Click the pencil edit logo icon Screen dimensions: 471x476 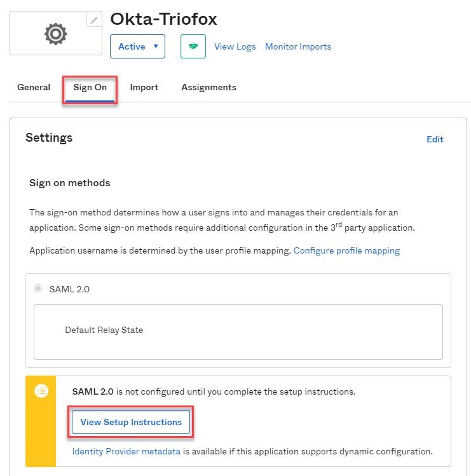[x=94, y=20]
